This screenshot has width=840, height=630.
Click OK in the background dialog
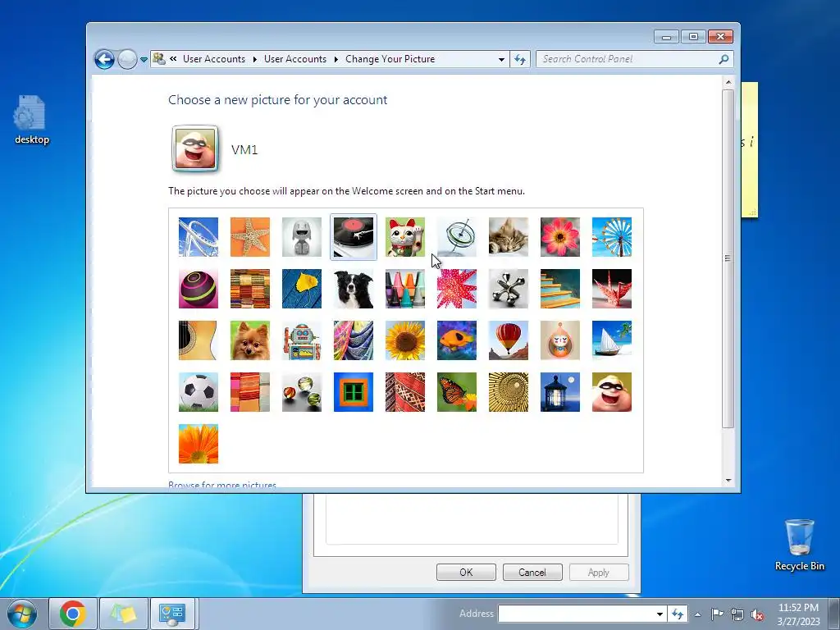466,572
